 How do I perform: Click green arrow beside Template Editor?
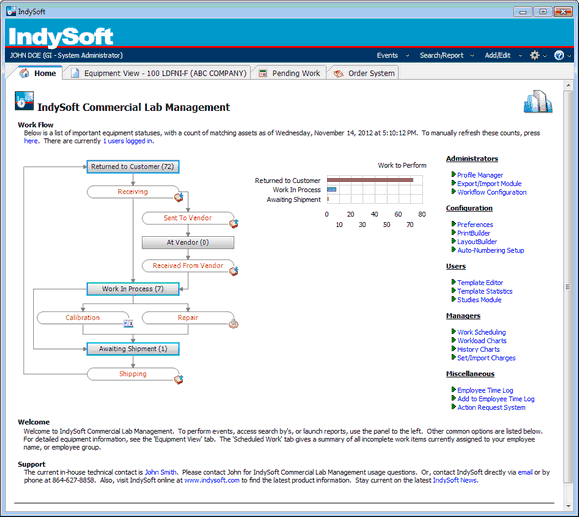(x=453, y=282)
